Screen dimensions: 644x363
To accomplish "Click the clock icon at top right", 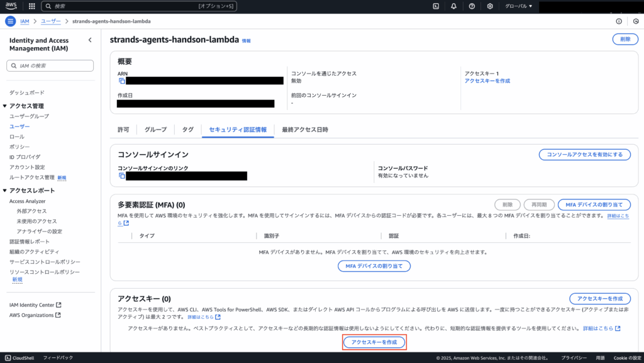I will coord(636,21).
